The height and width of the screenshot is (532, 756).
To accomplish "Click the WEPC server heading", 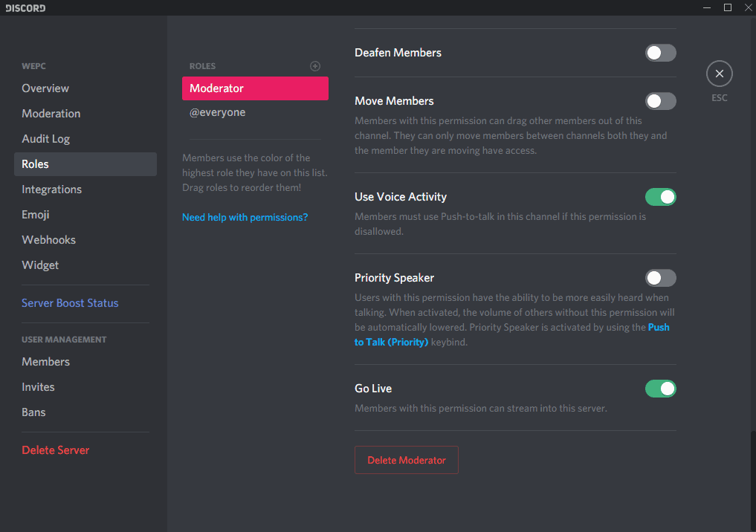I will click(33, 66).
